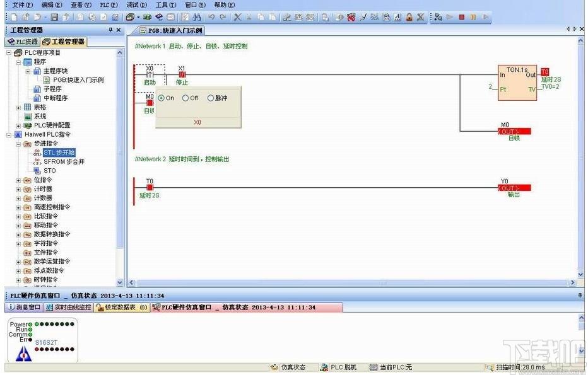Image resolution: width=588 pixels, height=375 pixels.
Task: Expand the PLC硬件配置 tree node
Action: coord(18,125)
